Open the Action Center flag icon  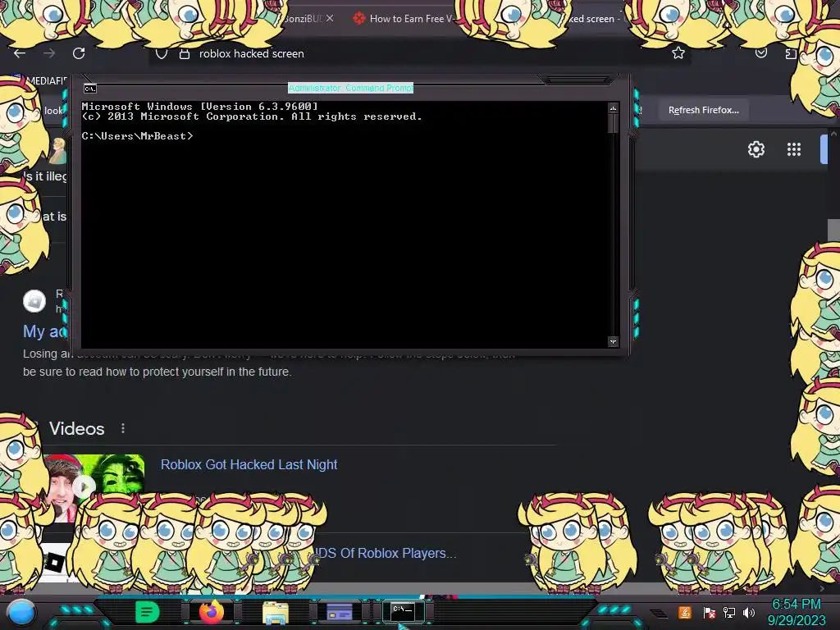click(x=710, y=612)
